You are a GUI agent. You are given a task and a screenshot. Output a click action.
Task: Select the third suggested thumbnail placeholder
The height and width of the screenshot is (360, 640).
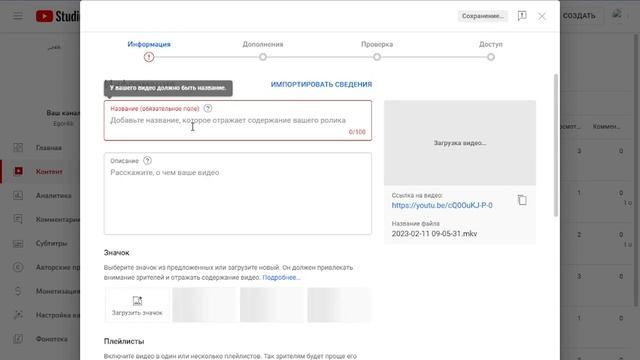click(339, 305)
